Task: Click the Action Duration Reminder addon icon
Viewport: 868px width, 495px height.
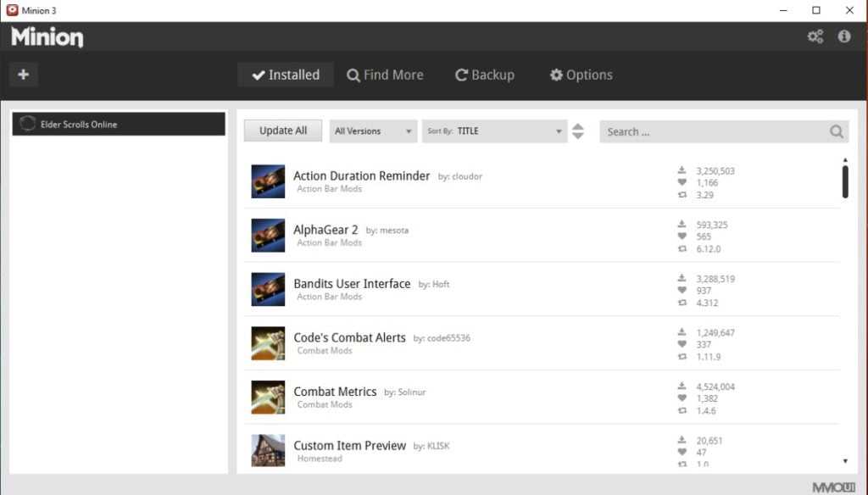Action: pyautogui.click(x=268, y=181)
